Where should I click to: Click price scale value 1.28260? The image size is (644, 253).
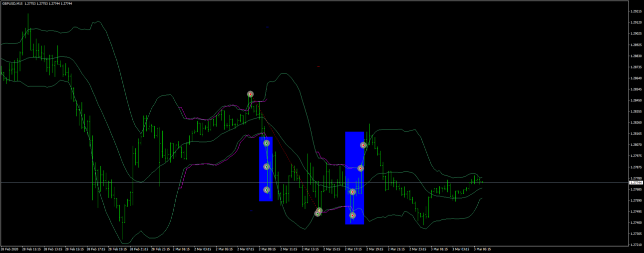[636, 122]
